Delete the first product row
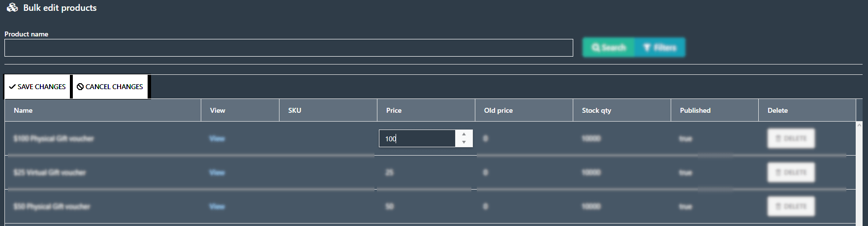This screenshot has height=226, width=868. coord(791,138)
